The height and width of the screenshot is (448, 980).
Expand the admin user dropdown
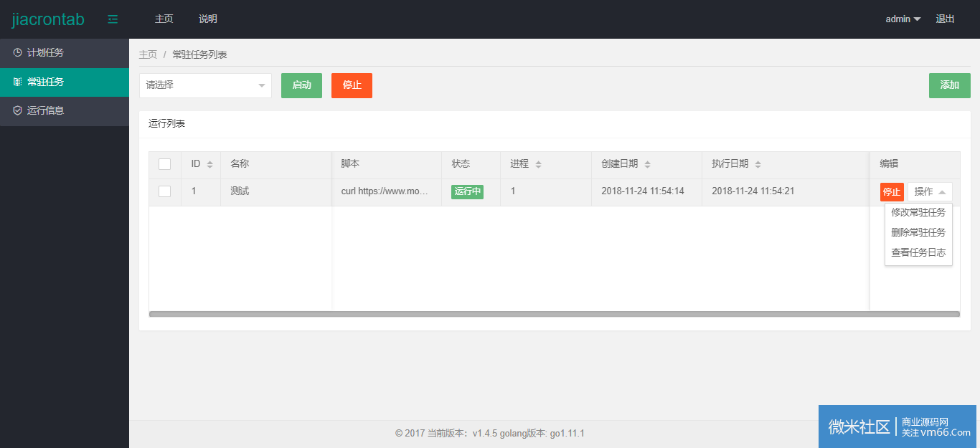click(x=903, y=19)
